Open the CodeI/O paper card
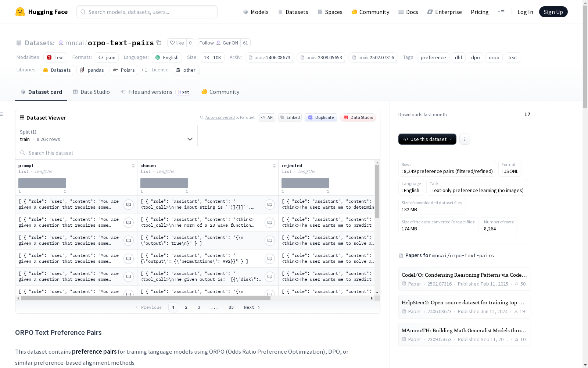 point(464,279)
